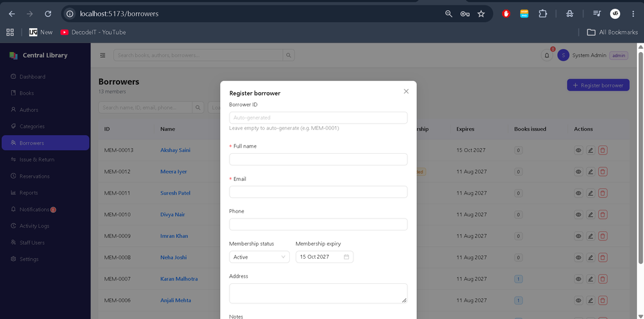This screenshot has height=319, width=644.
Task: Open the Membership expiry date picker
Action: [325, 257]
